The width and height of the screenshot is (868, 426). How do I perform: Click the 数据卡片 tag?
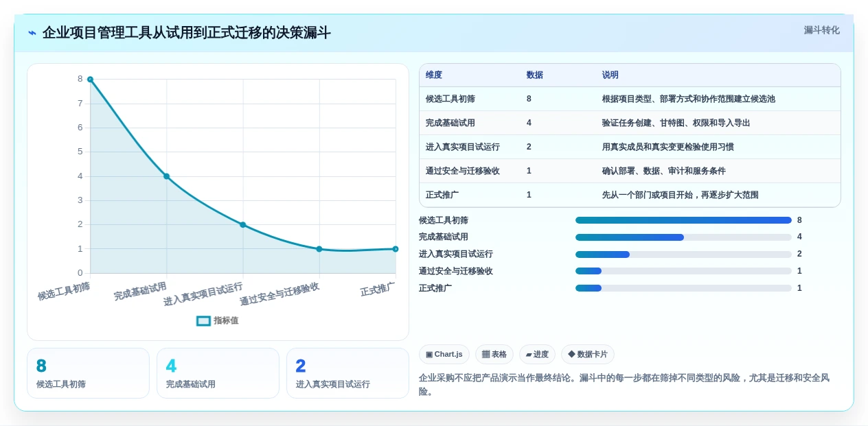tap(588, 355)
